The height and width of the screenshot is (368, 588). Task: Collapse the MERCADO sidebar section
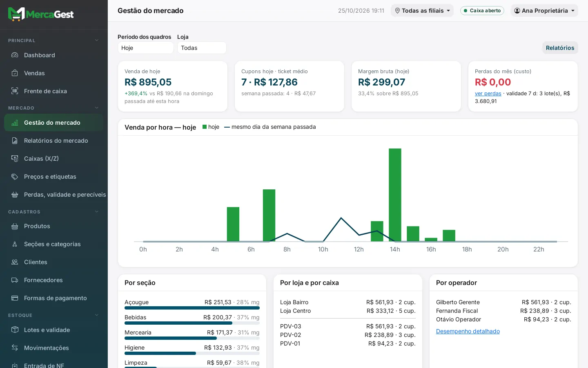[97, 108]
